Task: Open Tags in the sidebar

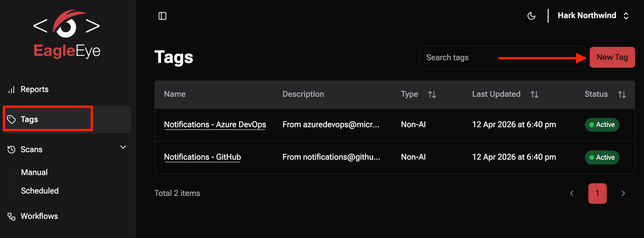Action: click(29, 119)
